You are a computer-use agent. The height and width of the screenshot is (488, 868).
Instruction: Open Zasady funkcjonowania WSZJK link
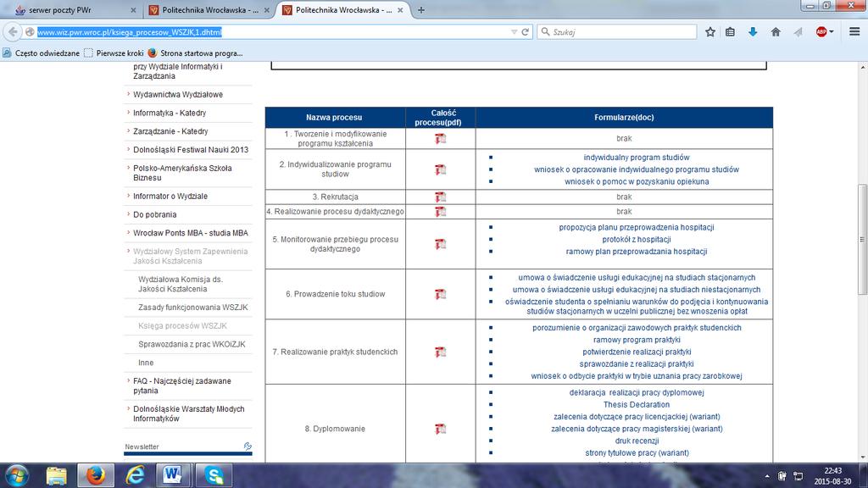193,307
